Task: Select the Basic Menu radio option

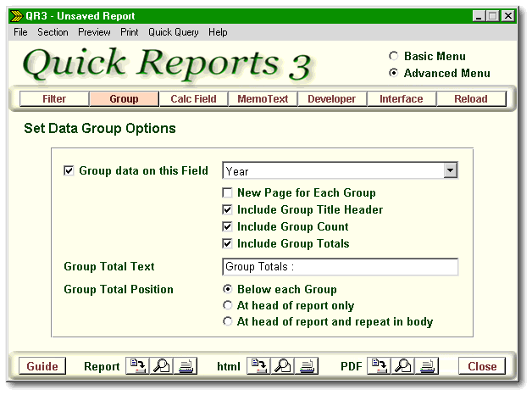Action: click(394, 56)
